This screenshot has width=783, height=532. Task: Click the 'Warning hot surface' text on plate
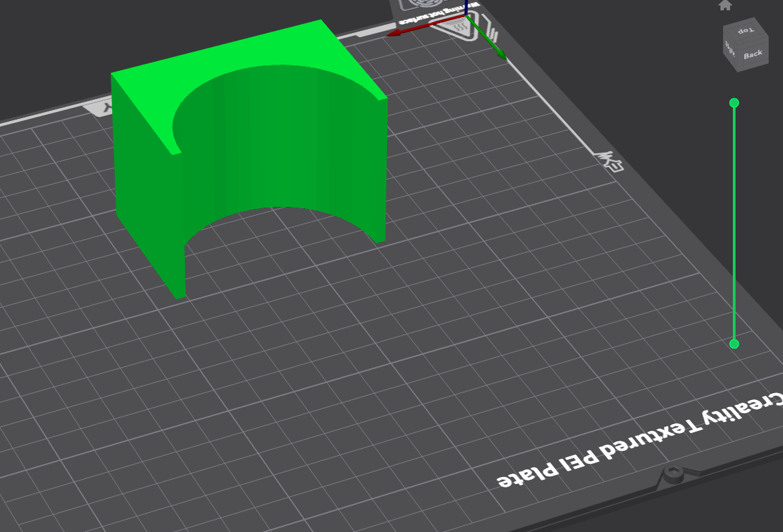coord(439,14)
